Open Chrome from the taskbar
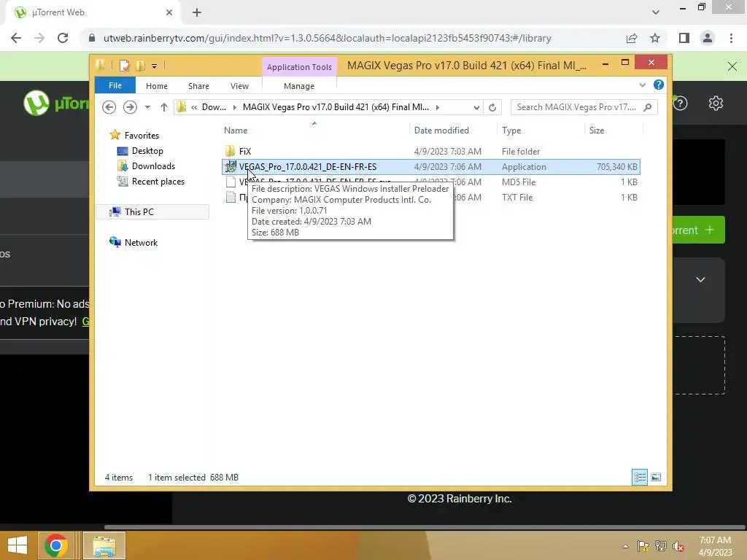Screen dimensions: 747x560 55,545
